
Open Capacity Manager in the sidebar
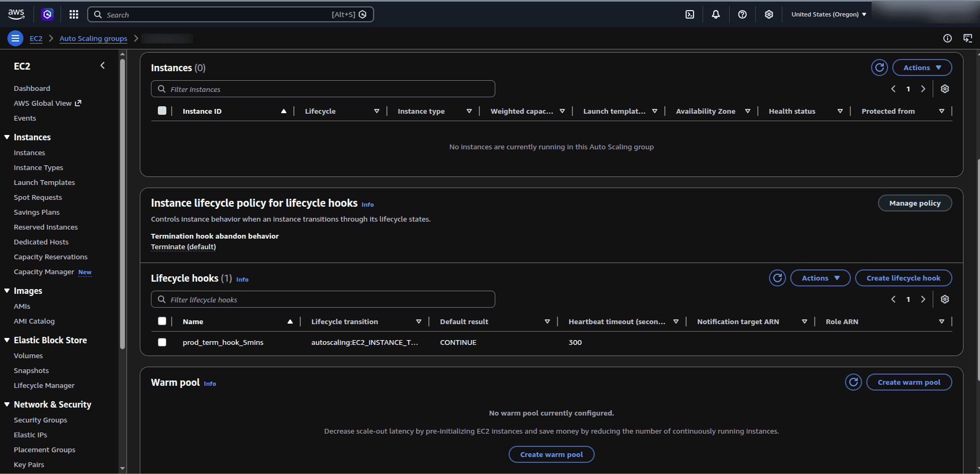pos(44,272)
